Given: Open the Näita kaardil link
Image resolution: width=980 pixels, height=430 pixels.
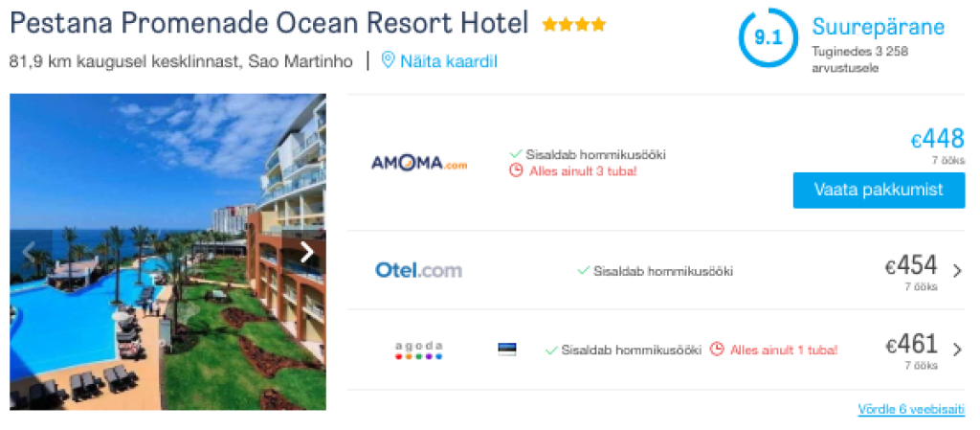Looking at the screenshot, I should point(448,61).
